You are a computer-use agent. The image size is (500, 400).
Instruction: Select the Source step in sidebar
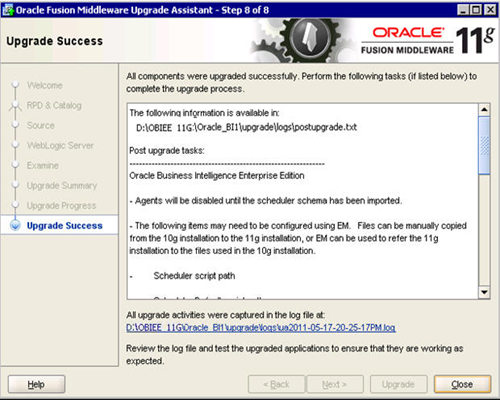[40, 125]
